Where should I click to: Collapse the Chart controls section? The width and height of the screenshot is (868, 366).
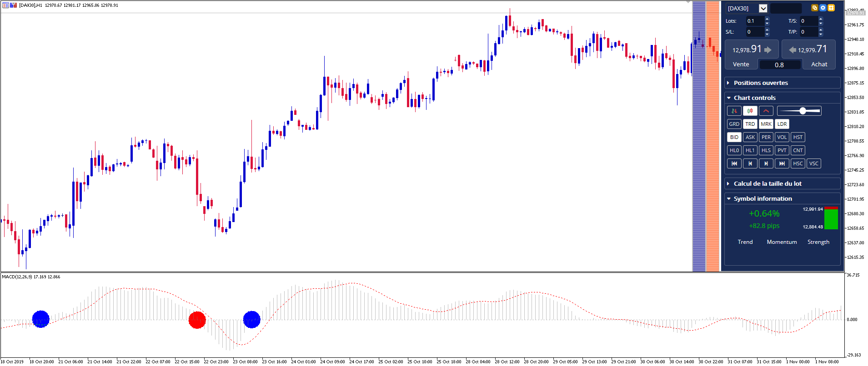click(x=782, y=98)
